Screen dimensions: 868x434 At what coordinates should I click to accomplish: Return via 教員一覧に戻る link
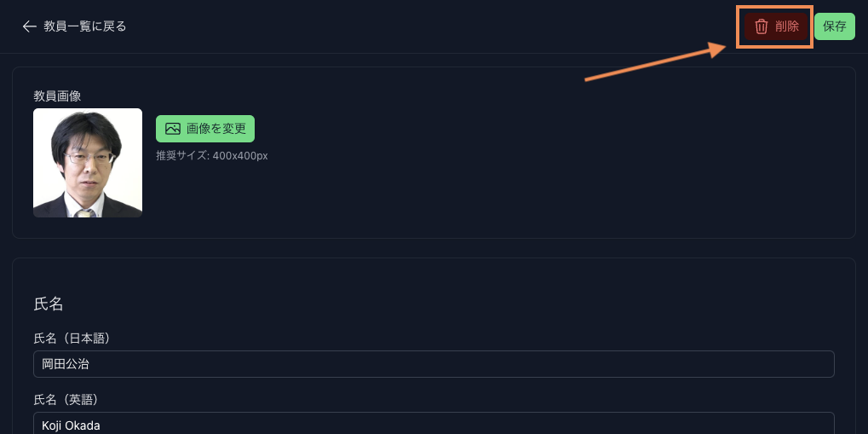[x=84, y=26]
